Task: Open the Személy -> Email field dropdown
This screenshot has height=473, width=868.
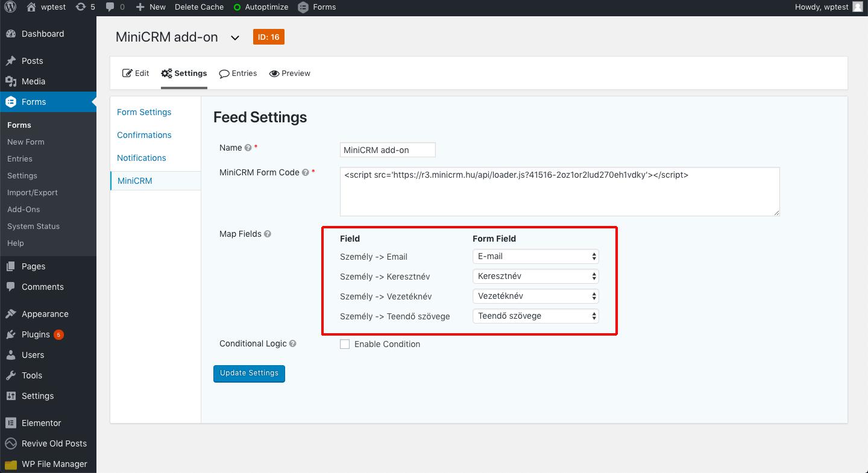Action: (x=536, y=256)
